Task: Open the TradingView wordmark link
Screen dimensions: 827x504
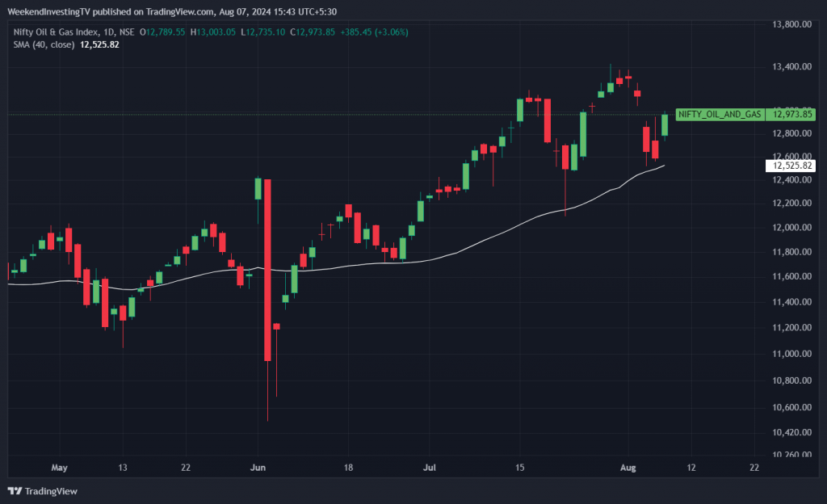Action: click(x=50, y=491)
